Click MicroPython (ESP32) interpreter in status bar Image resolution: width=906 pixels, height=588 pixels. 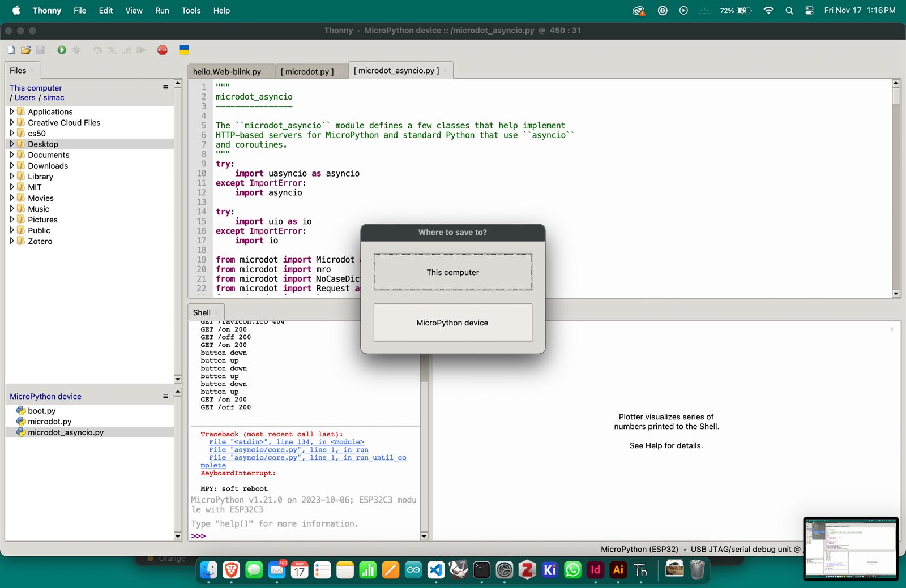(x=639, y=550)
